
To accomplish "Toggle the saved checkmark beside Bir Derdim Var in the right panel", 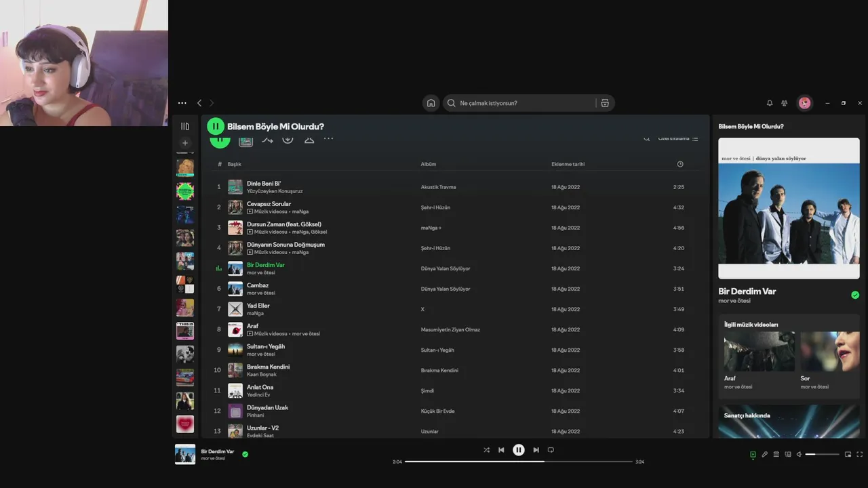I will click(855, 295).
